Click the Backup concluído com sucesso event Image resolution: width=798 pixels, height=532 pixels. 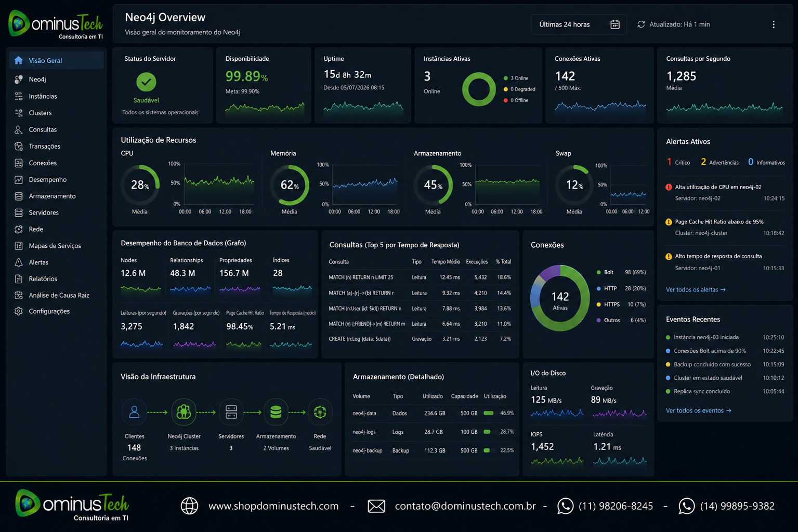point(725,364)
